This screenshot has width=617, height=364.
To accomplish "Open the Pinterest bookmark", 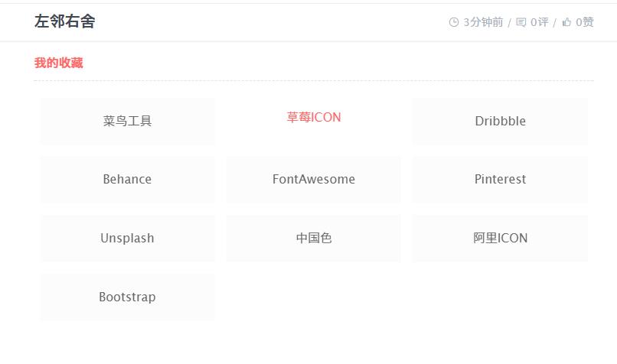I will 500,179.
